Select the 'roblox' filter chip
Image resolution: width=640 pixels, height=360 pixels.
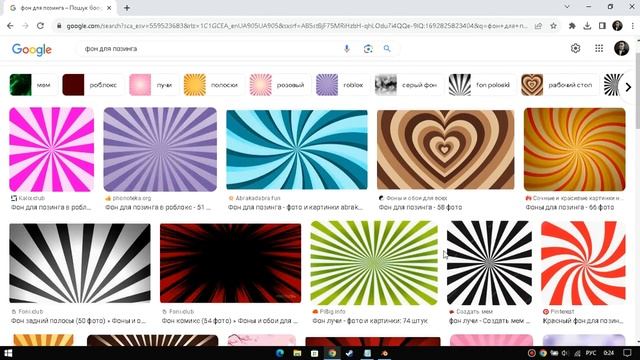[x=342, y=85]
